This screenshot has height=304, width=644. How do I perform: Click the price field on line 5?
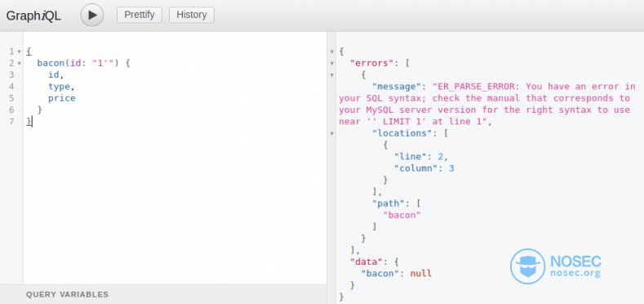click(x=61, y=98)
